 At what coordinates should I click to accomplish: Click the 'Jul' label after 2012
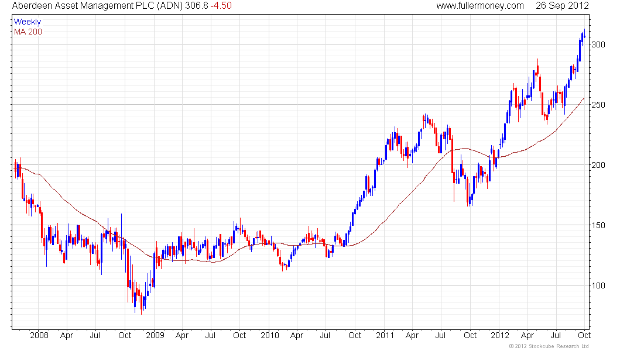(x=556, y=335)
